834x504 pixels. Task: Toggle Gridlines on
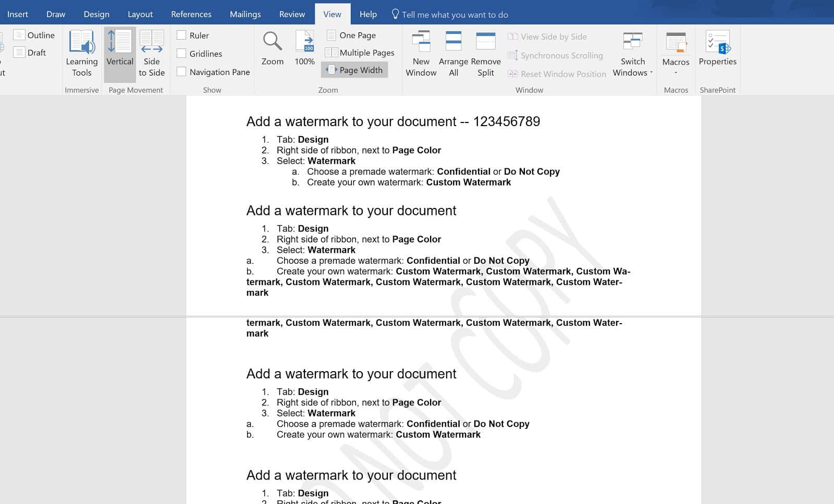182,53
